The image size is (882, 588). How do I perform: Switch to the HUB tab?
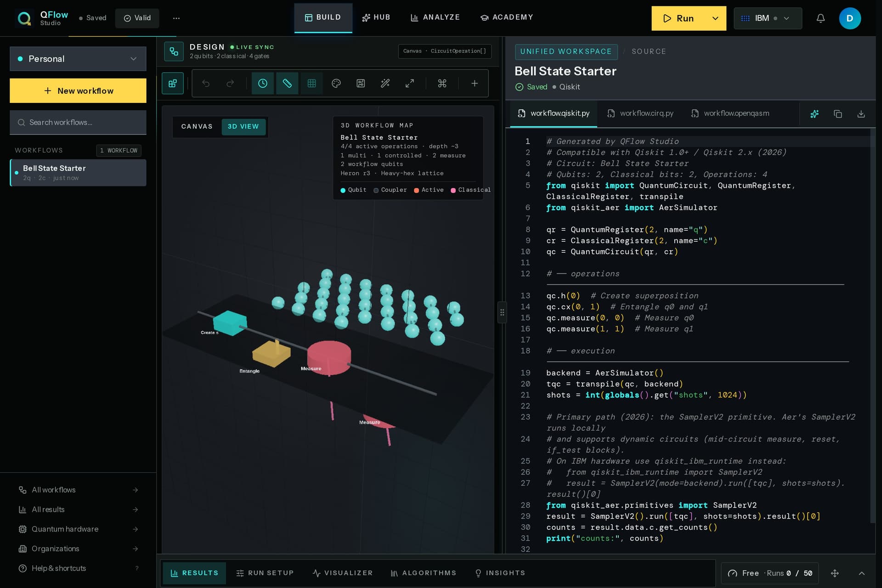tap(376, 17)
